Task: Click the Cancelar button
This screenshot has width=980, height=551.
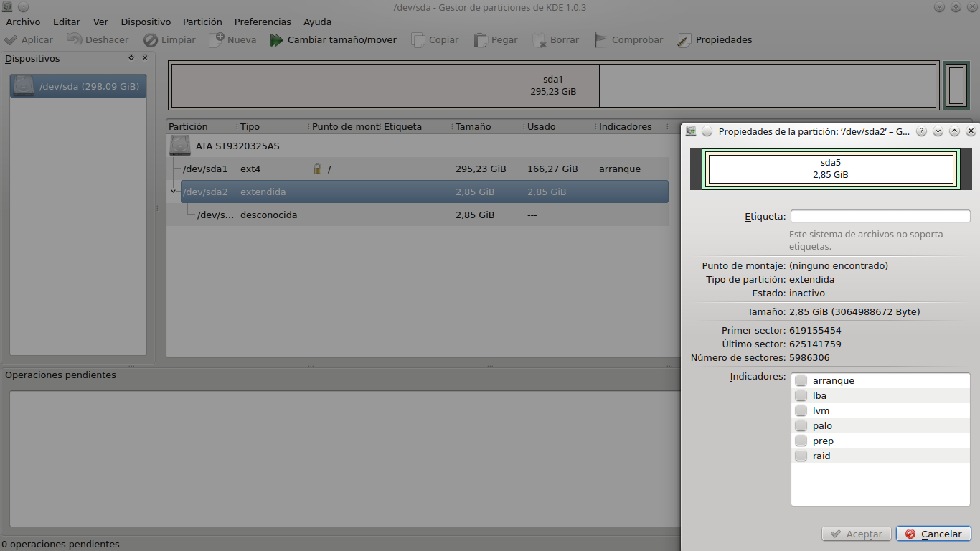Action: 933,534
